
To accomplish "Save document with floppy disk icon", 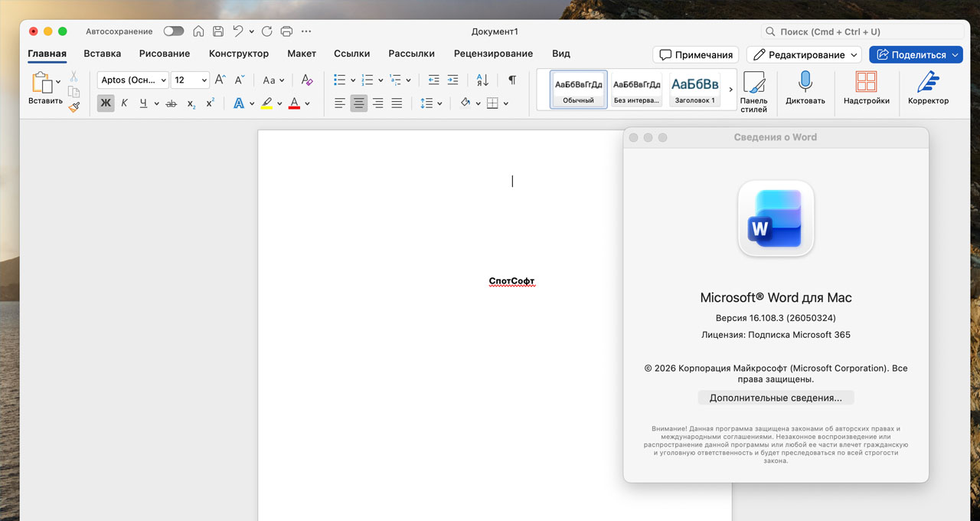I will point(218,31).
